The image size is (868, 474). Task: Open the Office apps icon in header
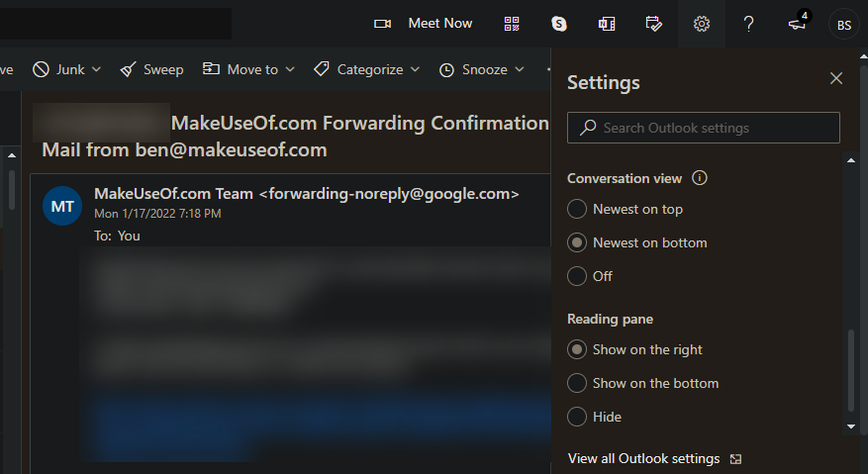point(607,24)
